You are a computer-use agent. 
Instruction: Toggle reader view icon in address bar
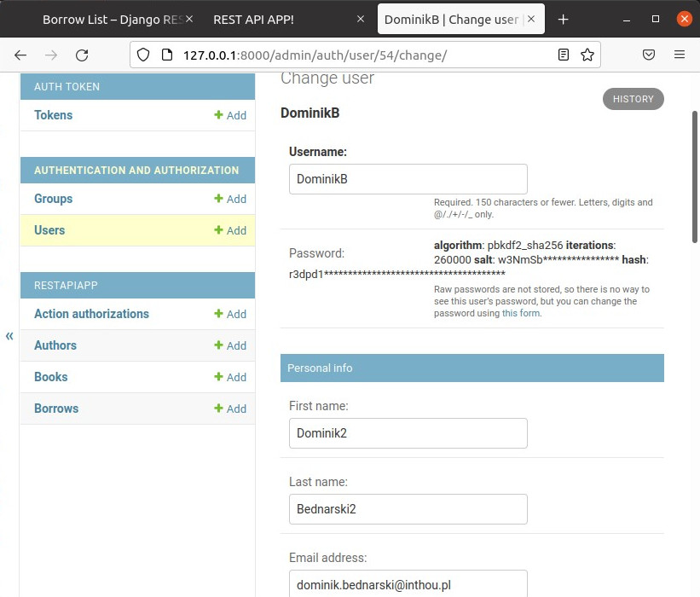564,55
